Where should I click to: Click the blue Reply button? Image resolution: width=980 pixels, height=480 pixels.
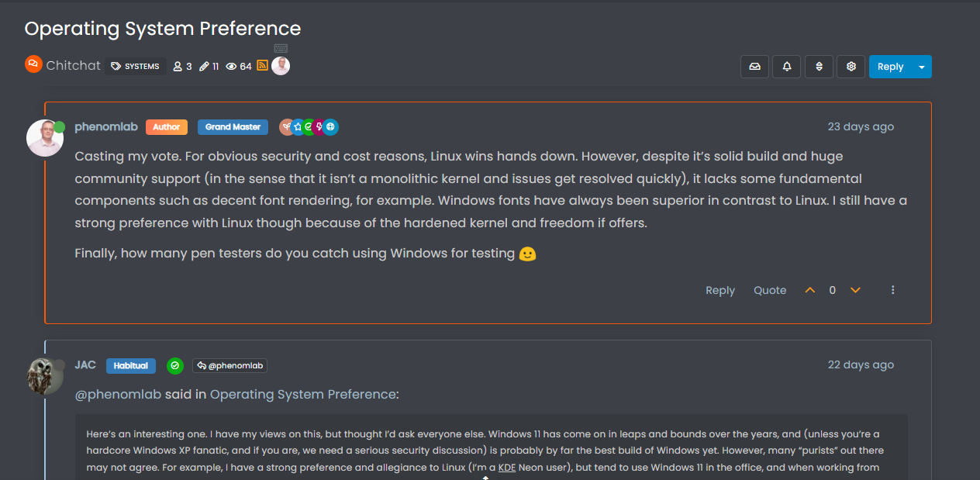tap(890, 67)
